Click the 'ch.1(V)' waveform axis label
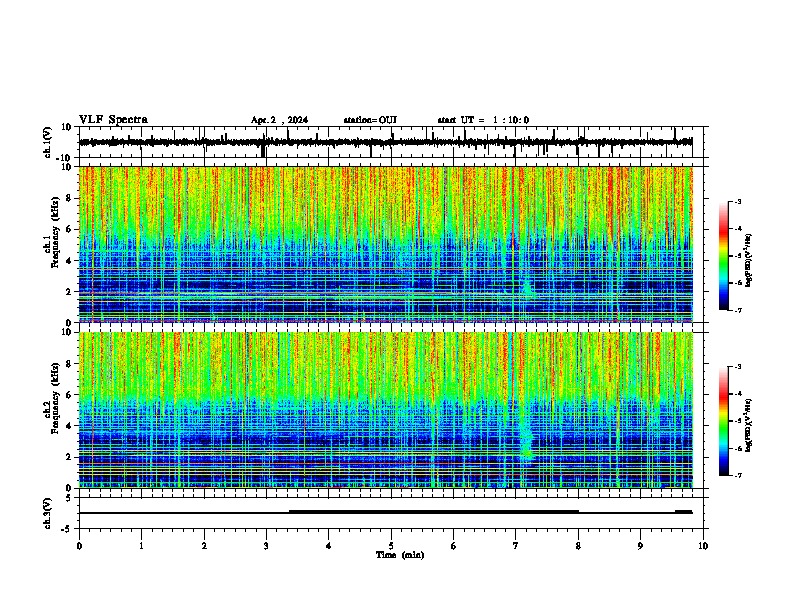This screenshot has height=612, width=792. point(48,142)
